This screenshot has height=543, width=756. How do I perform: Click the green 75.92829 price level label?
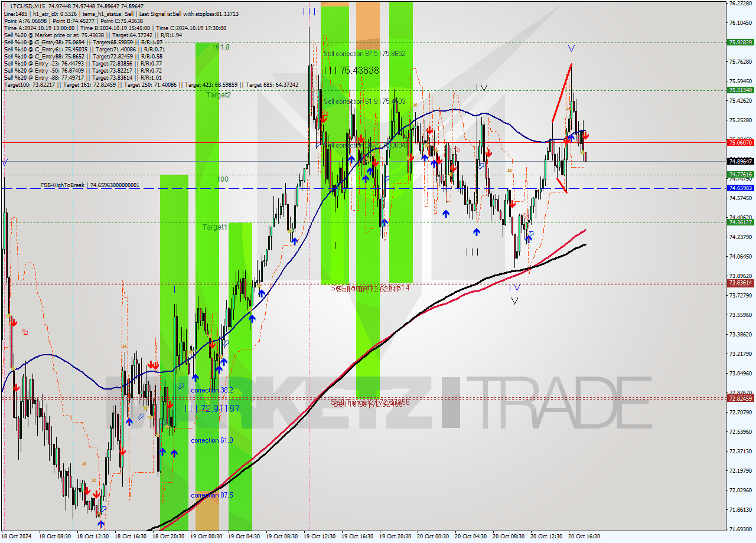[x=741, y=42]
